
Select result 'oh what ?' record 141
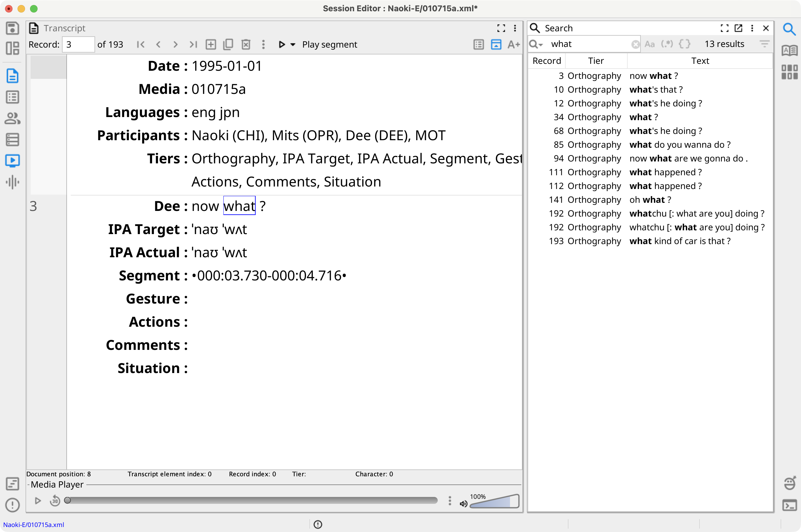tap(650, 200)
